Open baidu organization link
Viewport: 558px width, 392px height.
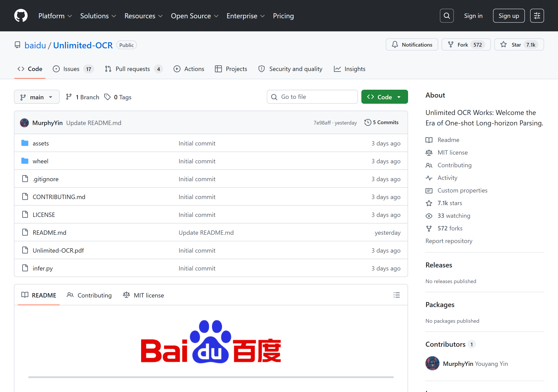coord(35,45)
